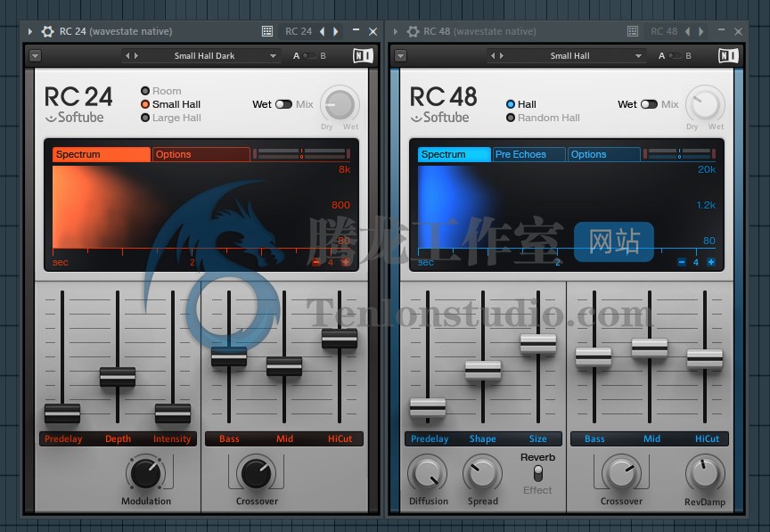Go to previous preset arrow in RC 48 titlebar

pos(687,31)
